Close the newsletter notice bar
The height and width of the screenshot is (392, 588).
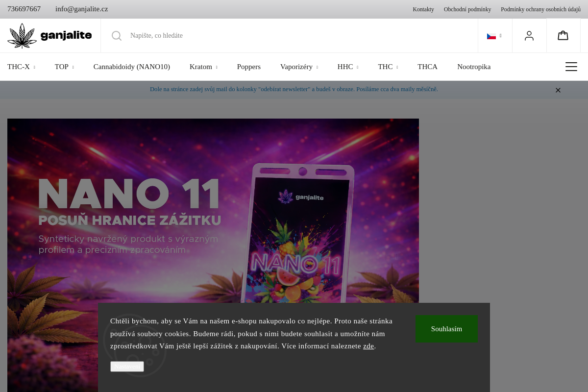tap(558, 90)
